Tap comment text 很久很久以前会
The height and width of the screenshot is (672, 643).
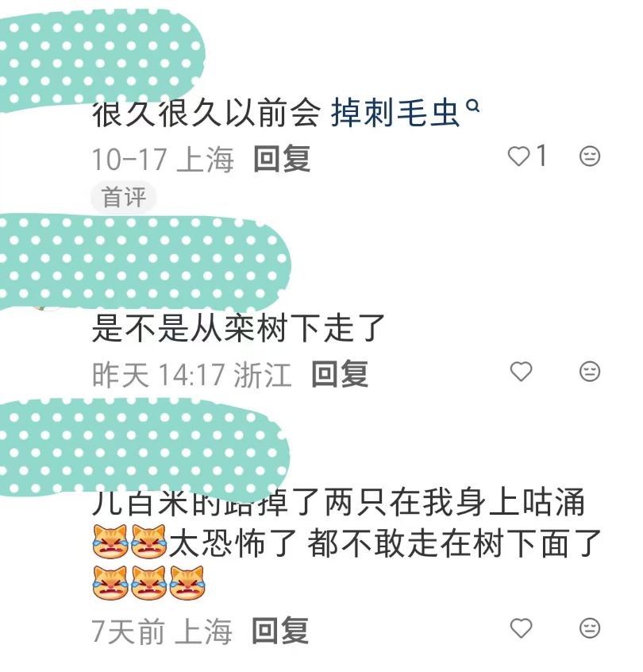(x=206, y=114)
